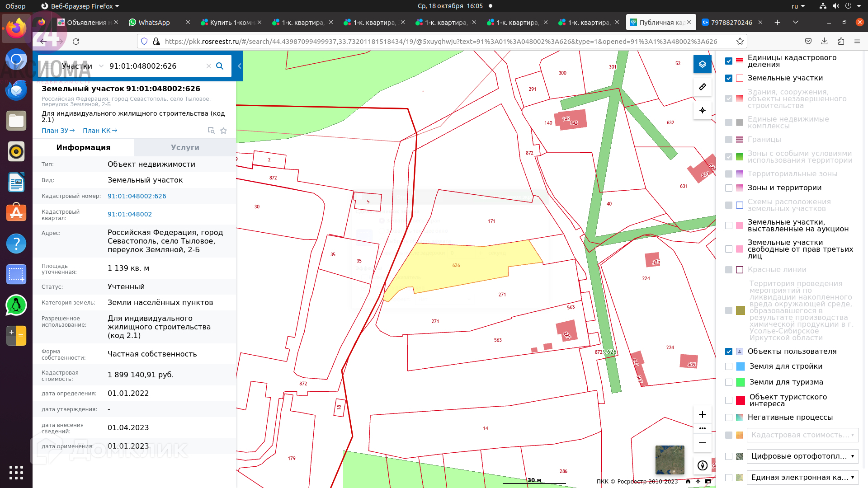Image resolution: width=868 pixels, height=488 pixels.
Task: Switch to the Услуги tab
Action: [x=185, y=147]
